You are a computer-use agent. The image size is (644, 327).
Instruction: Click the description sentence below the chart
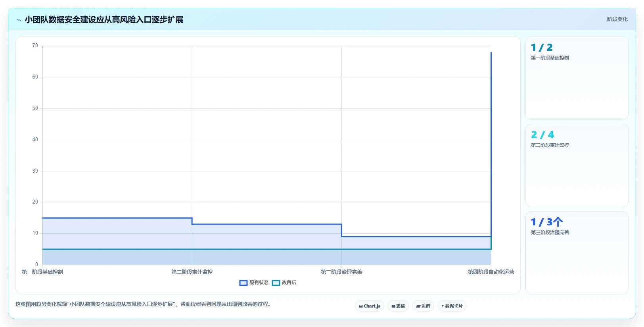click(x=143, y=304)
